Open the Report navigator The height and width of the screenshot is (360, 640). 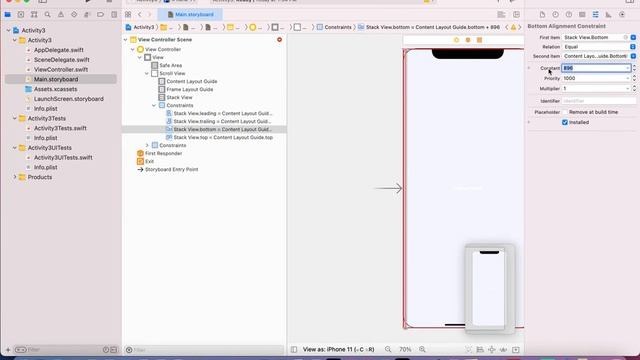coord(114,15)
